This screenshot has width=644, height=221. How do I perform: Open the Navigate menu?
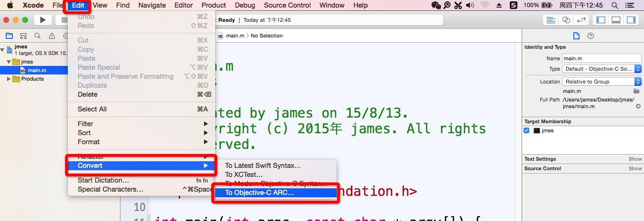(x=152, y=5)
